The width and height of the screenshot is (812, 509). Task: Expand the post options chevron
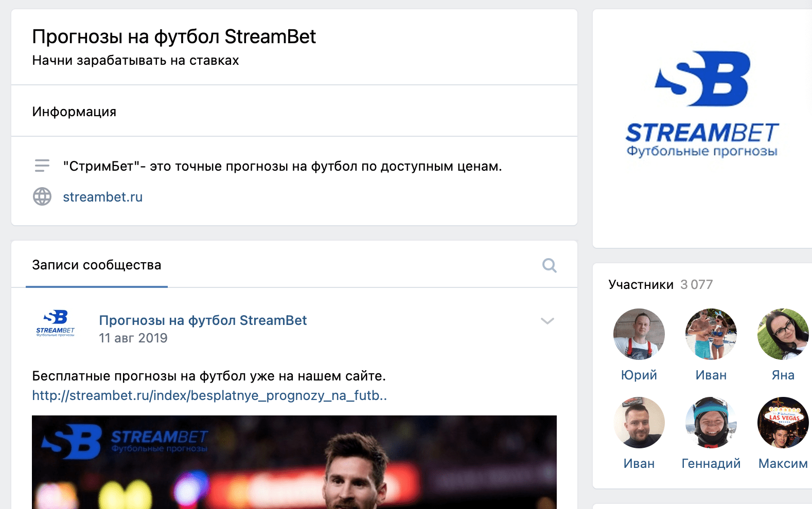coord(547,321)
